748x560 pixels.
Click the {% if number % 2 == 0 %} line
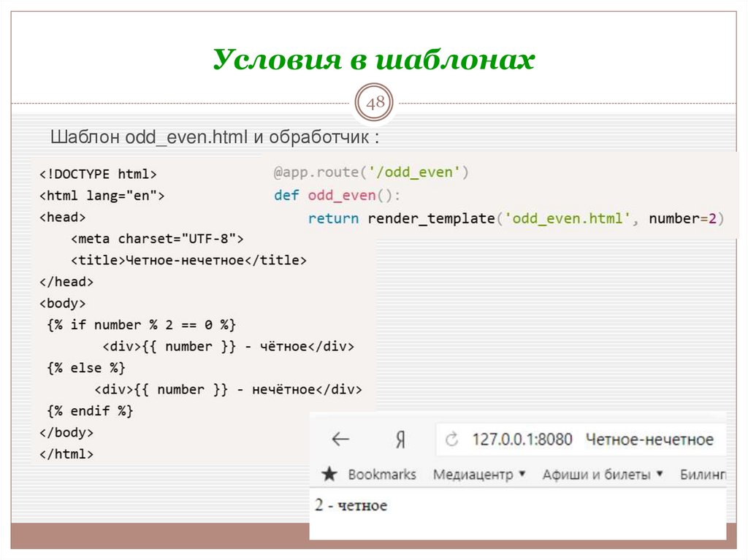tap(141, 325)
